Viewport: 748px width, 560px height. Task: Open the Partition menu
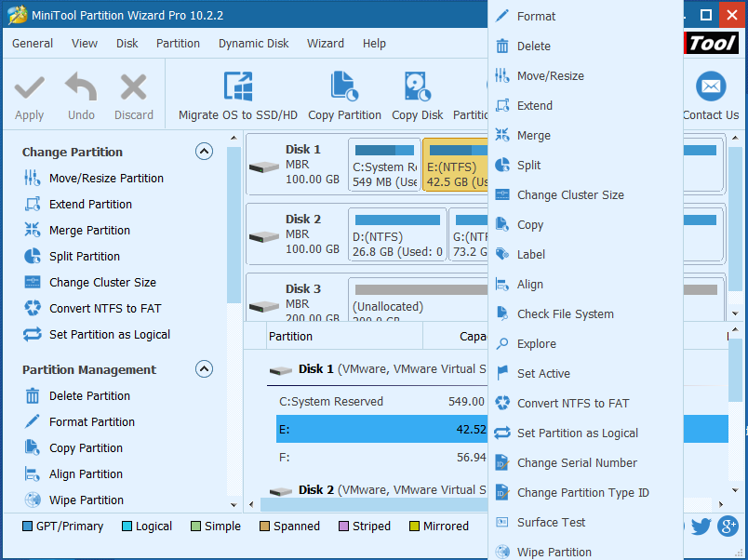[x=178, y=44]
